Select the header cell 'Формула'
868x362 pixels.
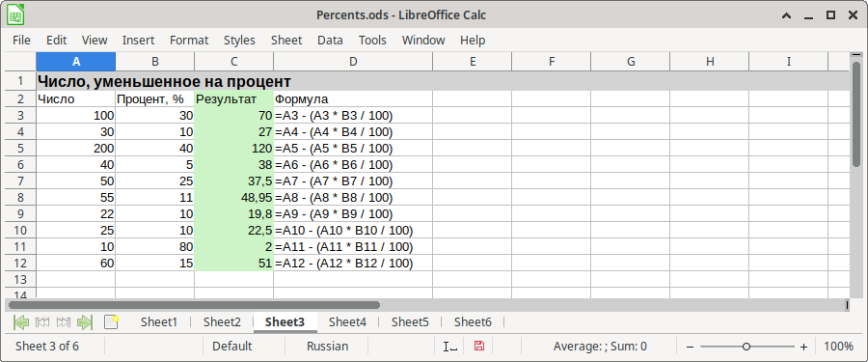[x=353, y=99]
